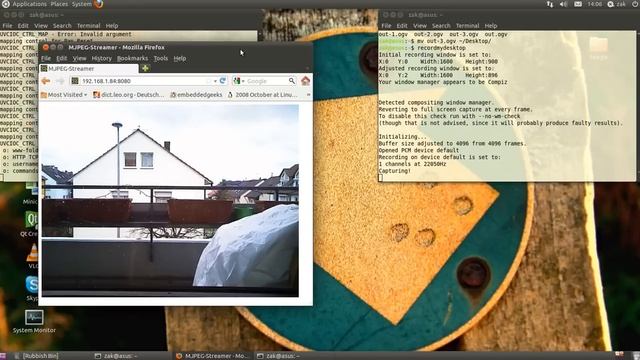The width and height of the screenshot is (640, 360).
Task: Switch to MJPEG-Streamer taskbar entry
Action: pos(213,356)
